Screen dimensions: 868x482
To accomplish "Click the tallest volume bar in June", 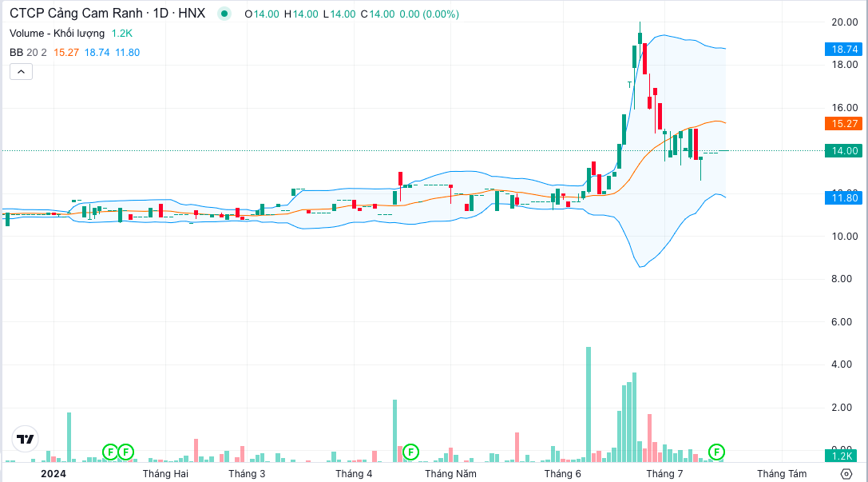I will (589, 404).
